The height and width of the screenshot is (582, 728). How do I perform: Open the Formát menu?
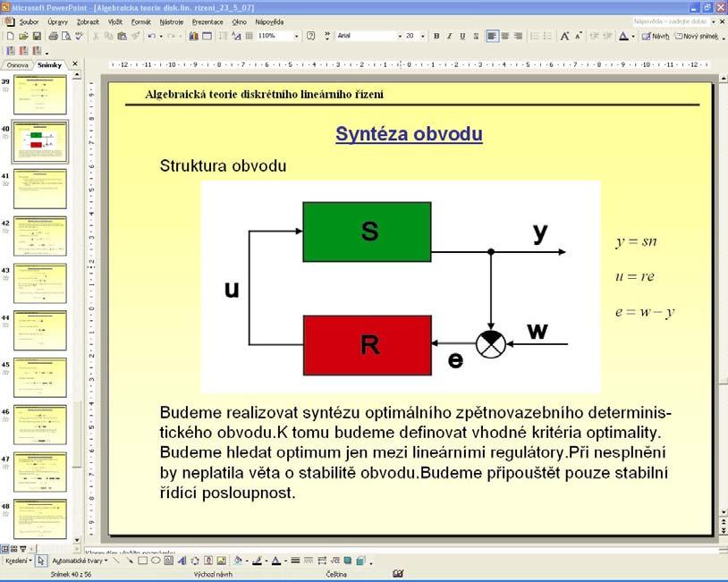140,21
